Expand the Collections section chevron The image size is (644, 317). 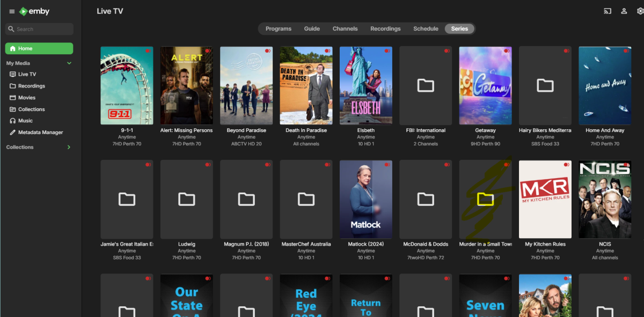69,147
